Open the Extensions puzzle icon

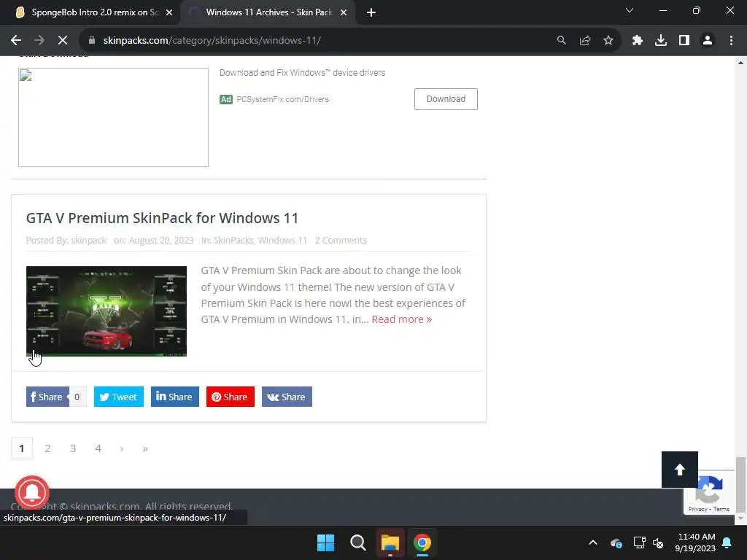(638, 41)
